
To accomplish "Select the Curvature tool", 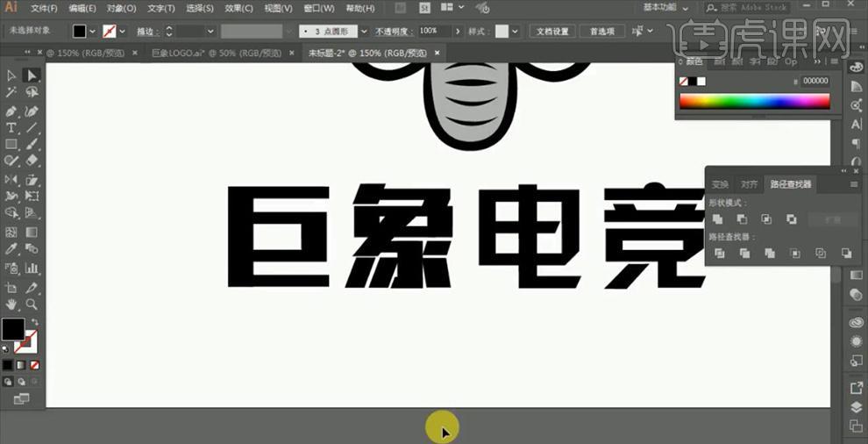I will tap(32, 111).
